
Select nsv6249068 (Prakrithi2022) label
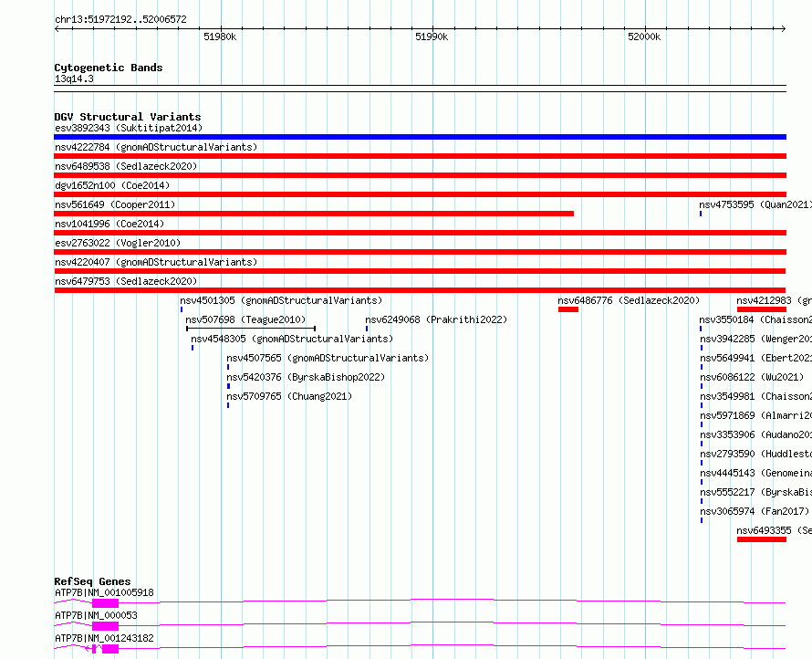[436, 319]
